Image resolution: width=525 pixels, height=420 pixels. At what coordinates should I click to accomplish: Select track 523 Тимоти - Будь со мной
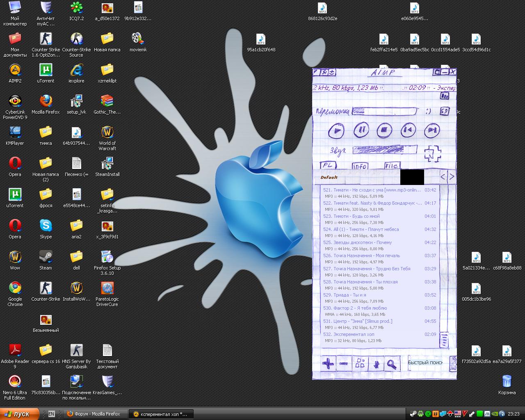click(380, 219)
